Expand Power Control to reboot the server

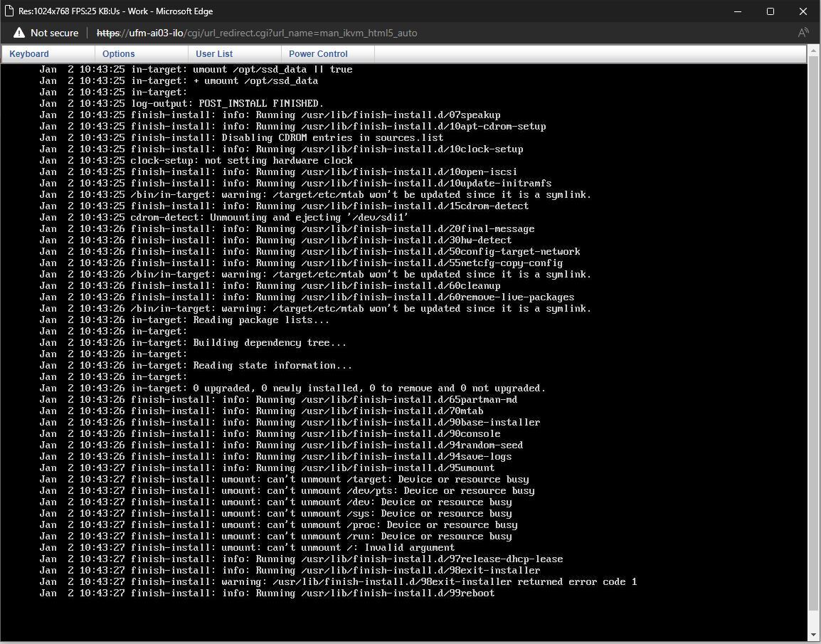[x=317, y=53]
